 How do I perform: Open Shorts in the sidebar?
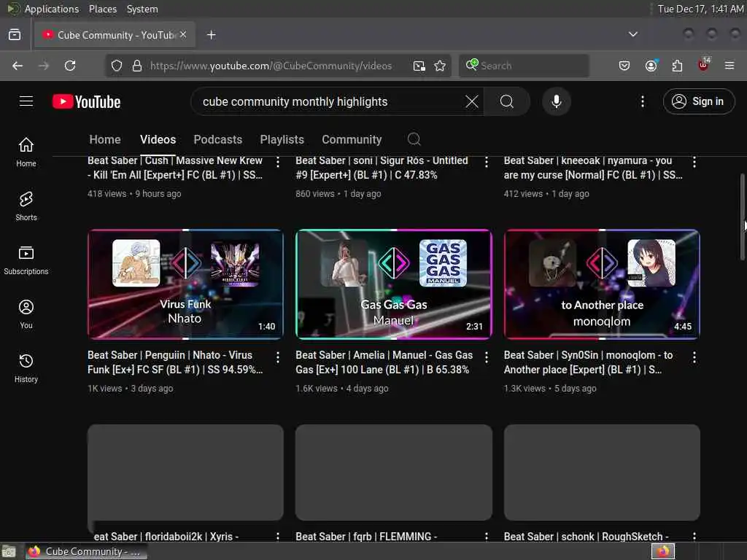[x=26, y=206]
